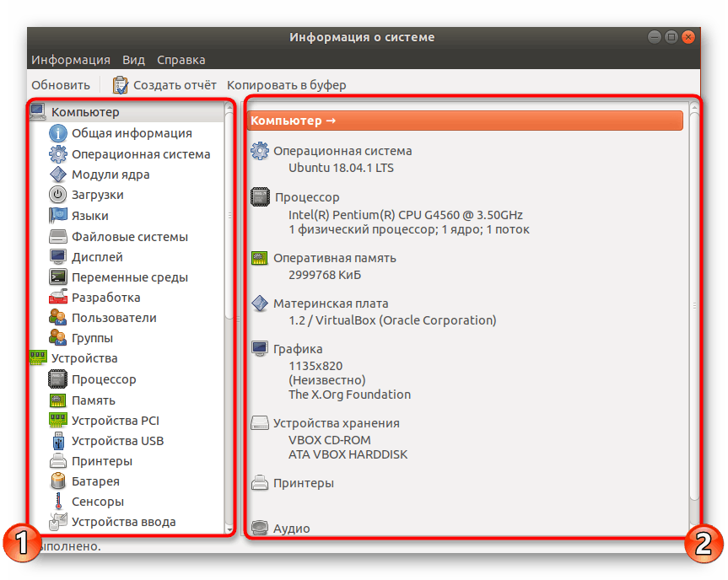Viewport: 728px width, 580px height.
Task: Click the sidebar scroll down arrow
Action: click(x=229, y=529)
